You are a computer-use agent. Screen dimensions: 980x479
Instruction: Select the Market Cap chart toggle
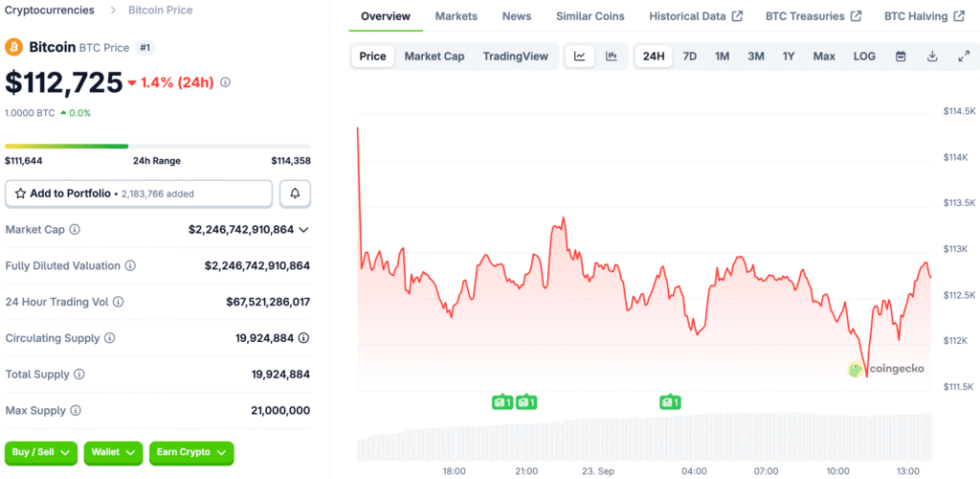pyautogui.click(x=434, y=57)
